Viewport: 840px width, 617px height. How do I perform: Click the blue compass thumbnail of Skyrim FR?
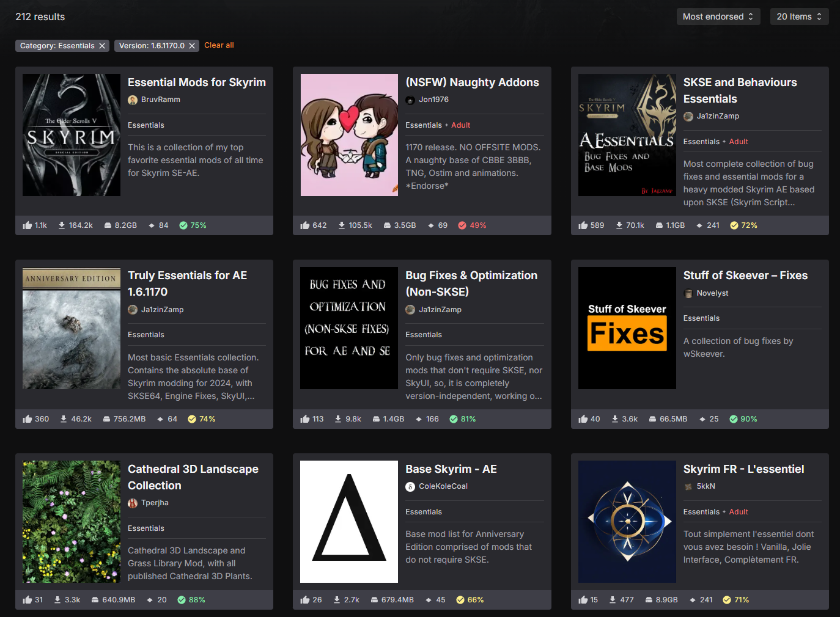click(x=627, y=522)
